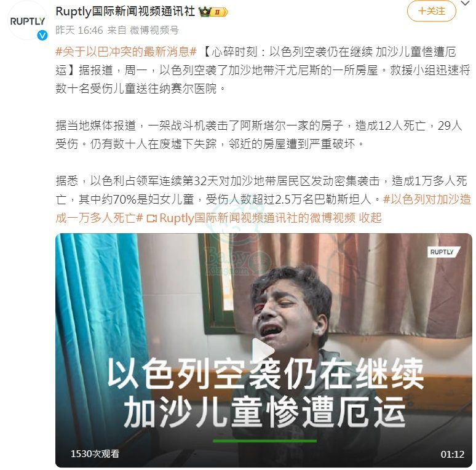The width and height of the screenshot is (476, 470).
Task: Open hashtag #以色列对加沙造成一万多人死亡#
Action: point(263,209)
